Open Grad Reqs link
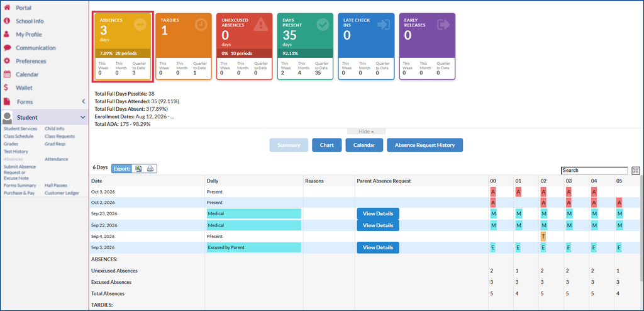The image size is (644, 311). tap(55, 144)
